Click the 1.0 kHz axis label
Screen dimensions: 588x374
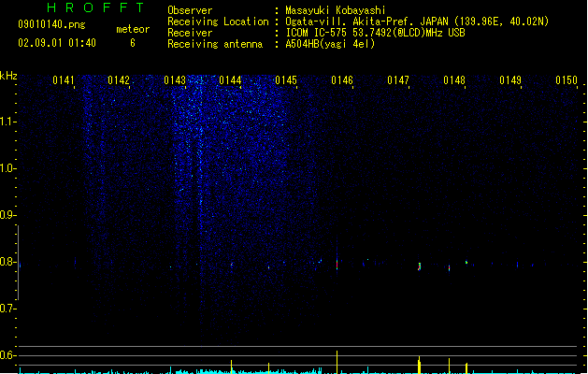pyautogui.click(x=7, y=168)
